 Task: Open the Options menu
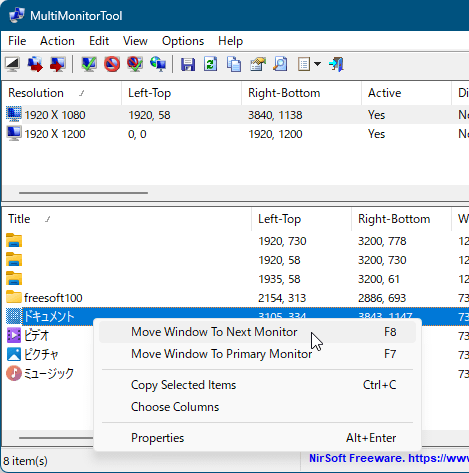pyautogui.click(x=183, y=41)
